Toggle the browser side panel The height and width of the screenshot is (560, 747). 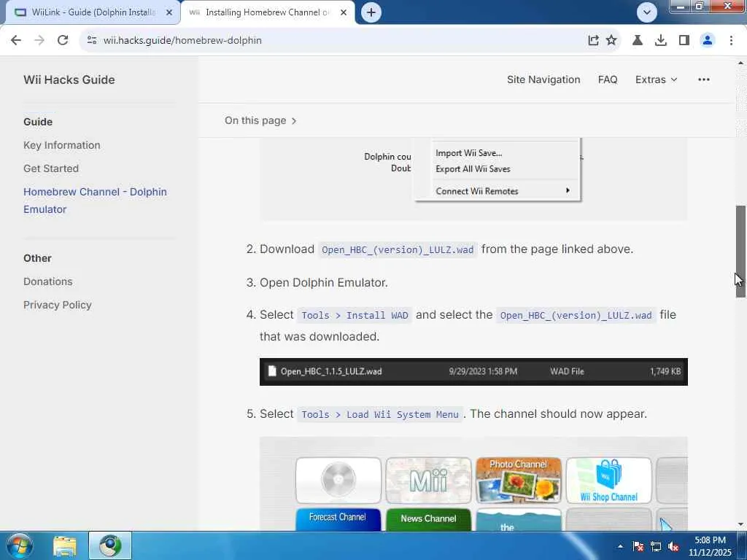[x=684, y=41]
